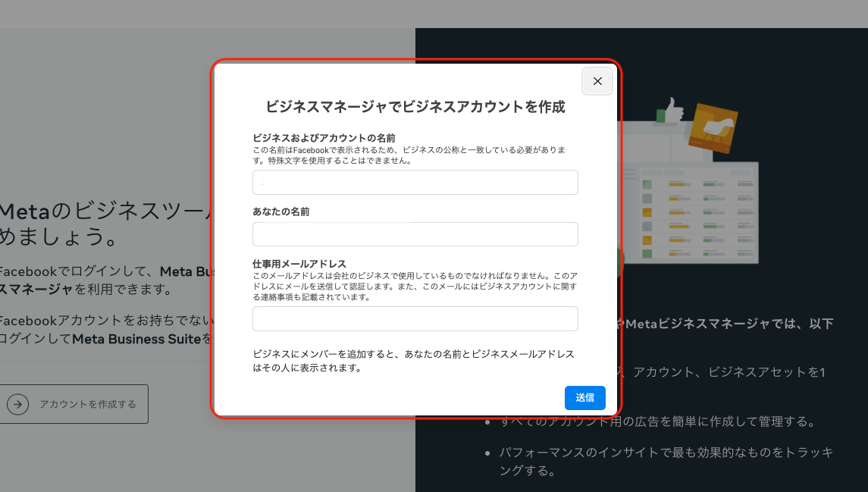The height and width of the screenshot is (492, 868).
Task: Click the arrow icon on the アカウントを作成する button
Action: click(x=17, y=404)
